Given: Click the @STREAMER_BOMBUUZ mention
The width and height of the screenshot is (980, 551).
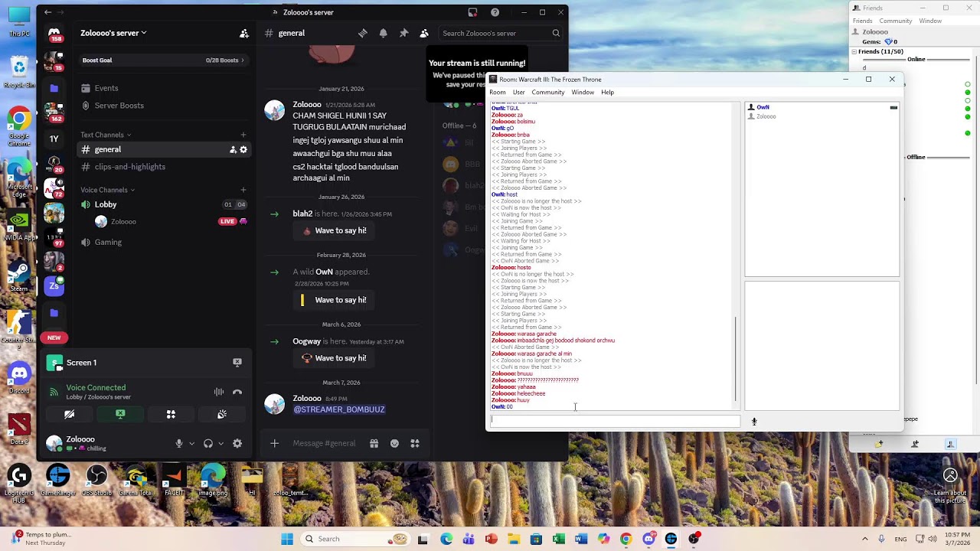Looking at the screenshot, I should [x=339, y=409].
